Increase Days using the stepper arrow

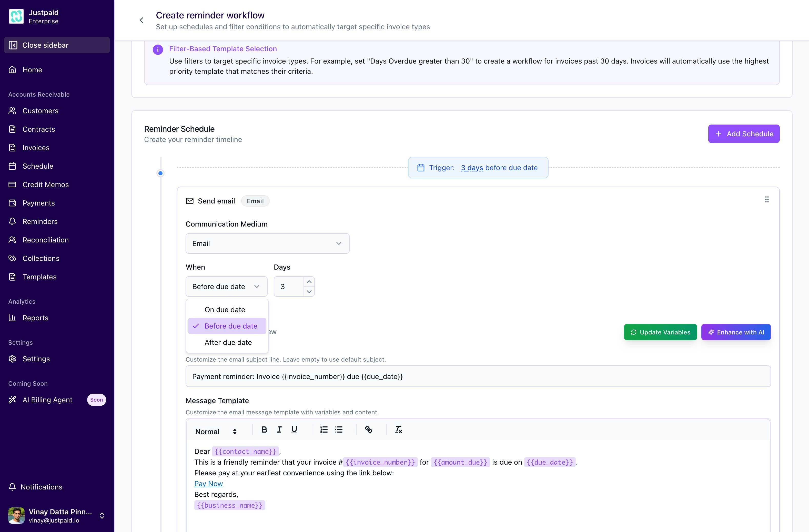[309, 282]
